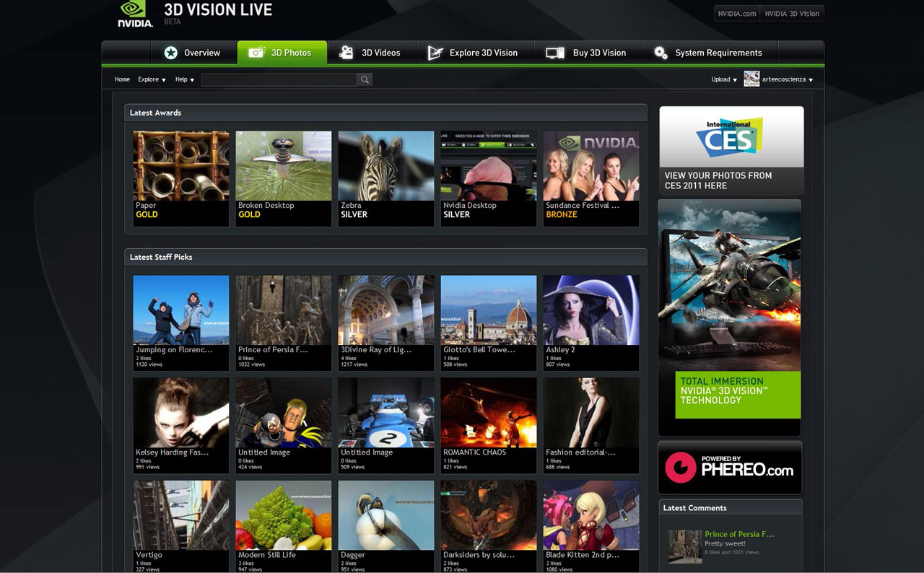Expand the Explore dropdown menu

click(152, 79)
